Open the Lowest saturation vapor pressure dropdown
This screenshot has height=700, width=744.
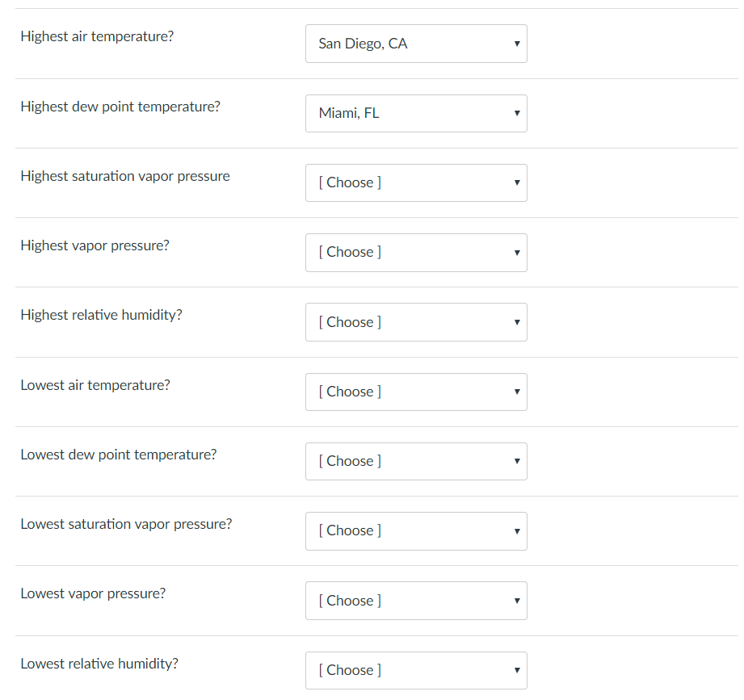[x=415, y=530]
